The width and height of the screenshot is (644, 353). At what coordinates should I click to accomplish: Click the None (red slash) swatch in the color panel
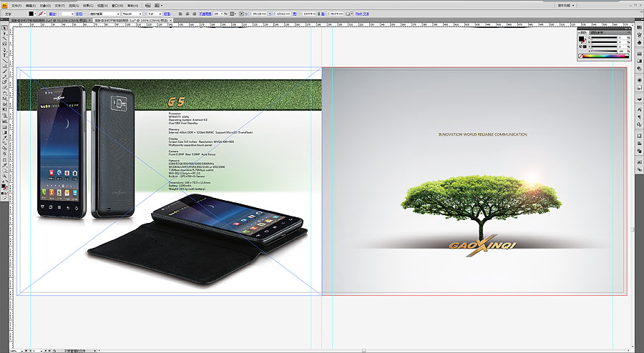coord(582,56)
